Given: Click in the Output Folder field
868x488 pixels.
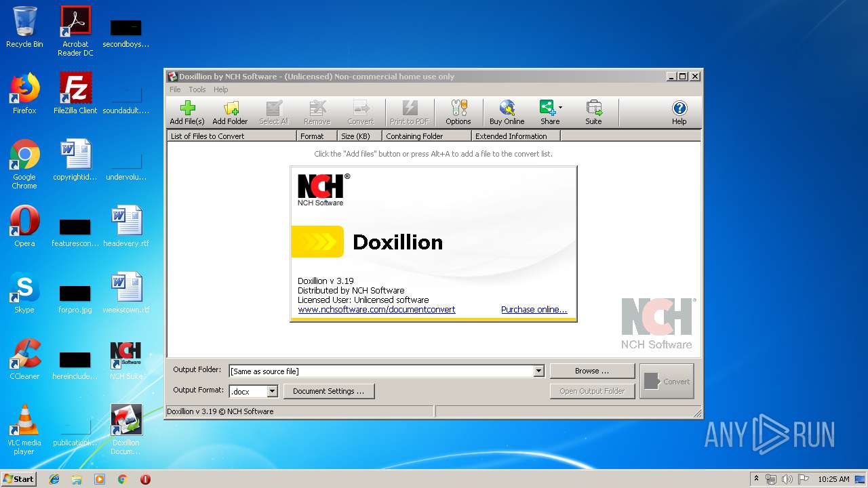Looking at the screenshot, I should pos(381,371).
